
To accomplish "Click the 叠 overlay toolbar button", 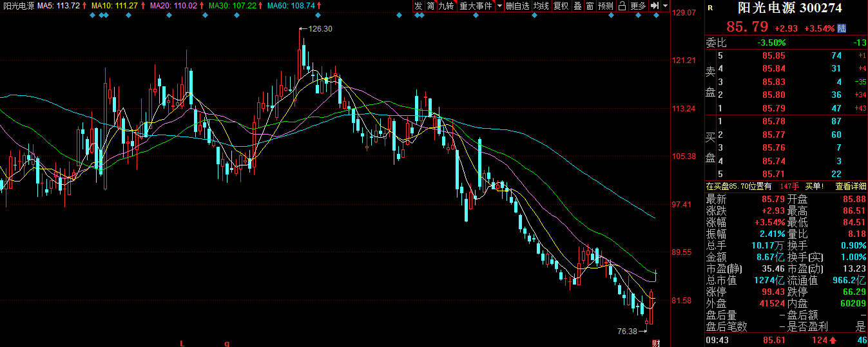I will coord(577,6).
